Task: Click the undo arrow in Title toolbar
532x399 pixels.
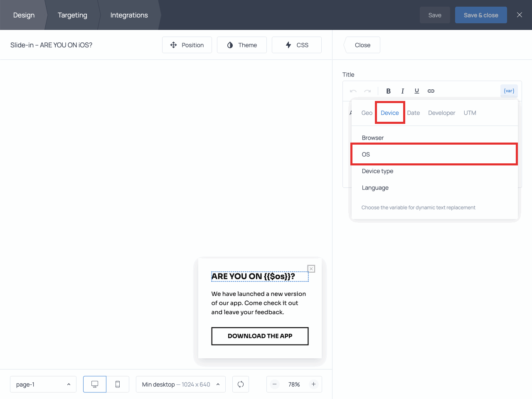Action: click(x=353, y=91)
